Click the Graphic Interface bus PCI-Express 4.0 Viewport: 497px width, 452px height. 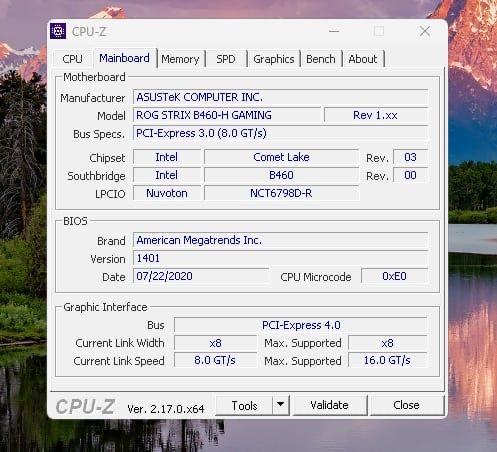301,325
